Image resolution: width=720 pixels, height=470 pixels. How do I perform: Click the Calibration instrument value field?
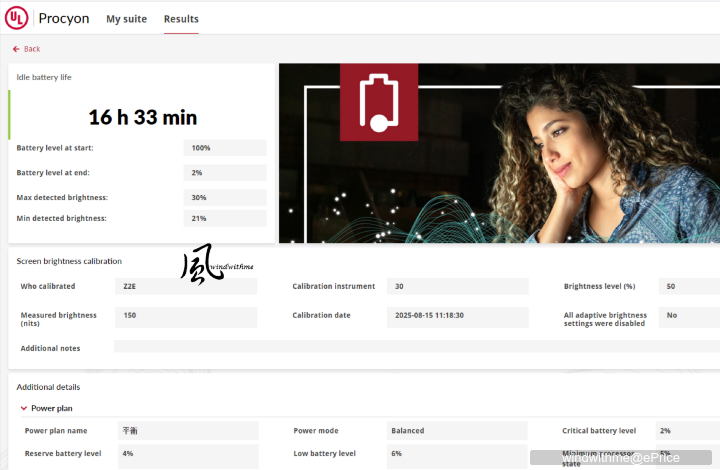pos(456,286)
